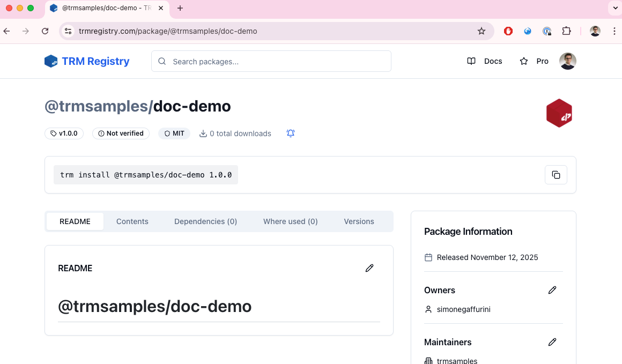Click the Not verified badge
Screen dimensions: 622x364
coord(121,133)
